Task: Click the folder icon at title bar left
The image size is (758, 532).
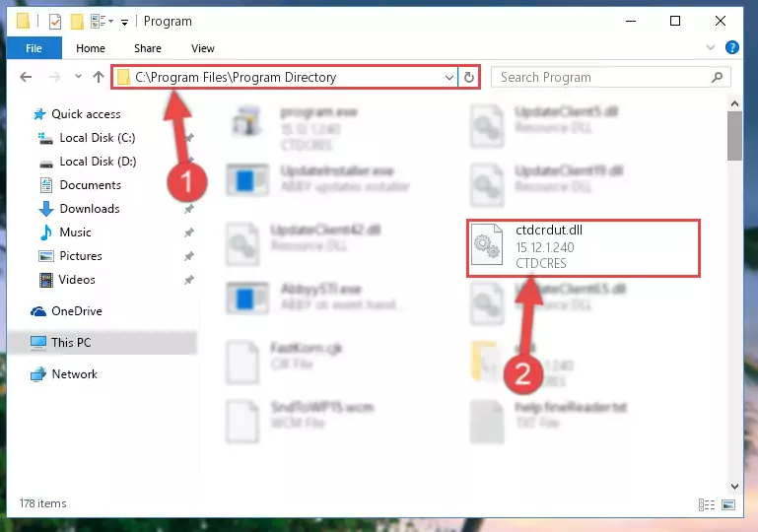Action: point(23,22)
